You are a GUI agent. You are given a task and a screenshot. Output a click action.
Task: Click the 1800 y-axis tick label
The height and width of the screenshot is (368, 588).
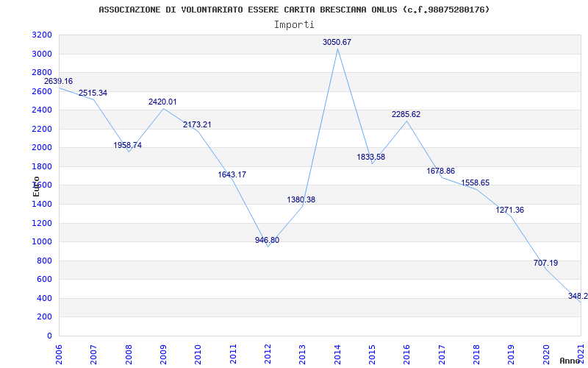tap(42, 167)
